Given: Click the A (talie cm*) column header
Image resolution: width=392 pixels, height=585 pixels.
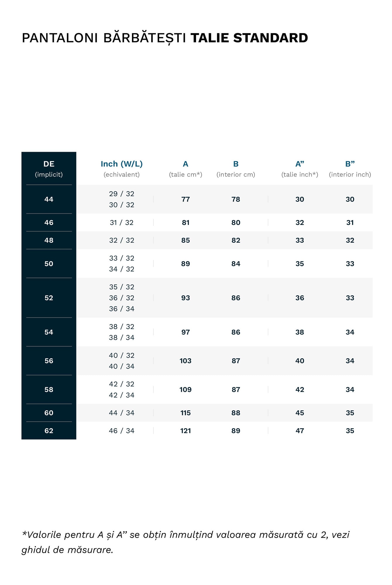Looking at the screenshot, I should (x=185, y=168).
